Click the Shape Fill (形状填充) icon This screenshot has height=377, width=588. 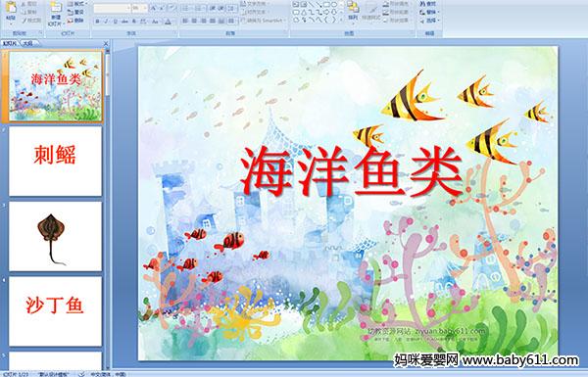pyautogui.click(x=386, y=4)
